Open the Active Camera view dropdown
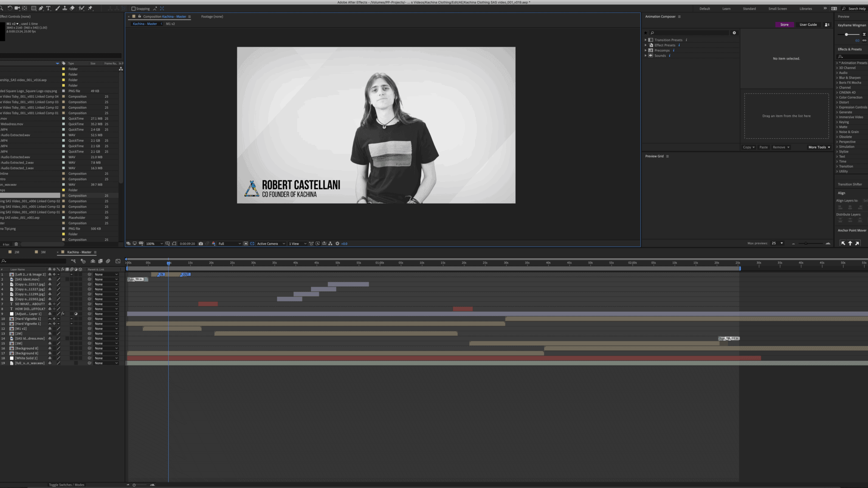This screenshot has height=488, width=868. [x=270, y=244]
